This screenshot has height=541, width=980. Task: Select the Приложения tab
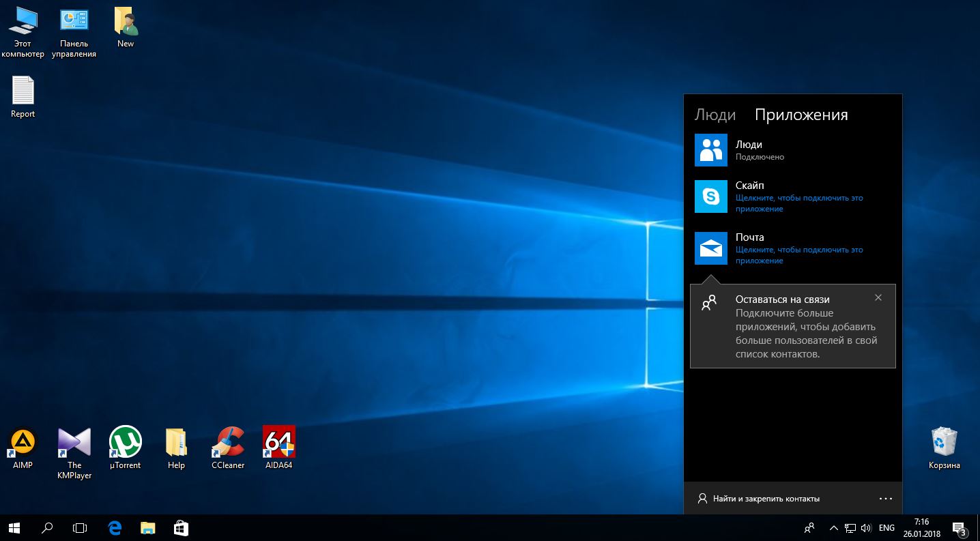801,115
